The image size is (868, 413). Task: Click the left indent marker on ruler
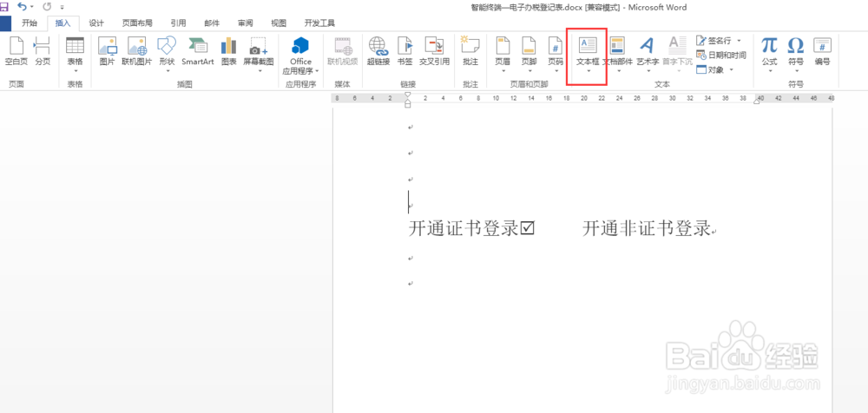coord(408,104)
